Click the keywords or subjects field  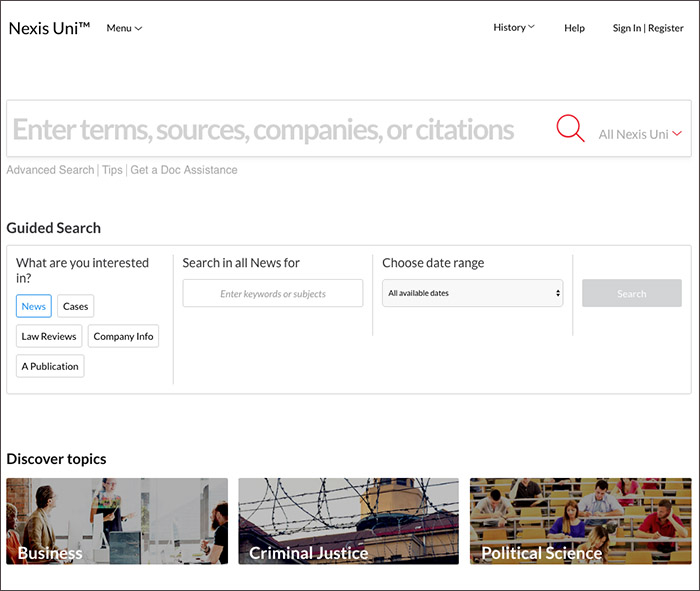tap(273, 293)
